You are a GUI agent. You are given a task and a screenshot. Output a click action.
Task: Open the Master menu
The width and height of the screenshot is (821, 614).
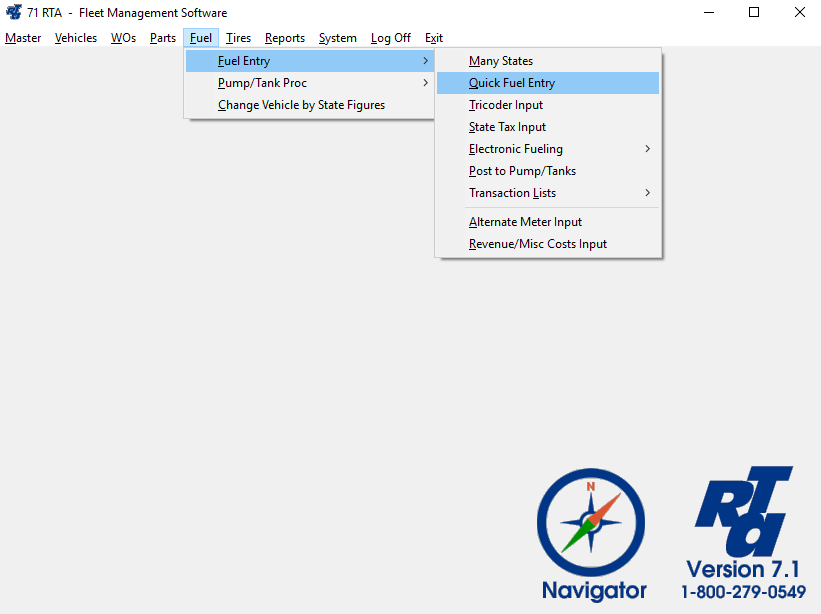coord(23,38)
